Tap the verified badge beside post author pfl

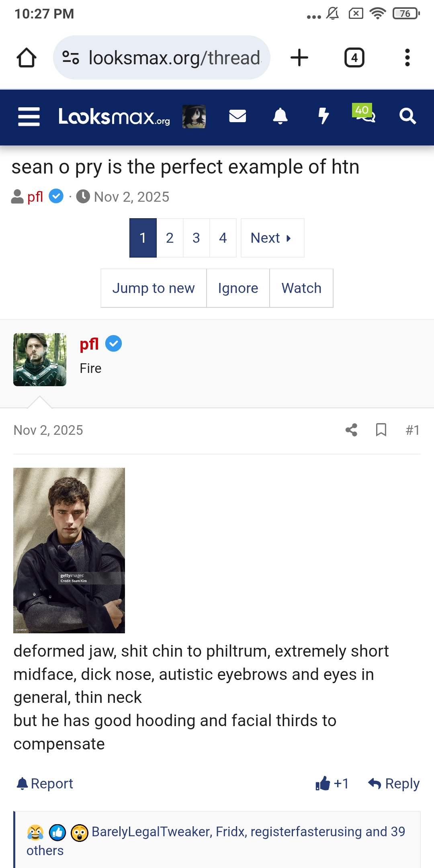114,344
